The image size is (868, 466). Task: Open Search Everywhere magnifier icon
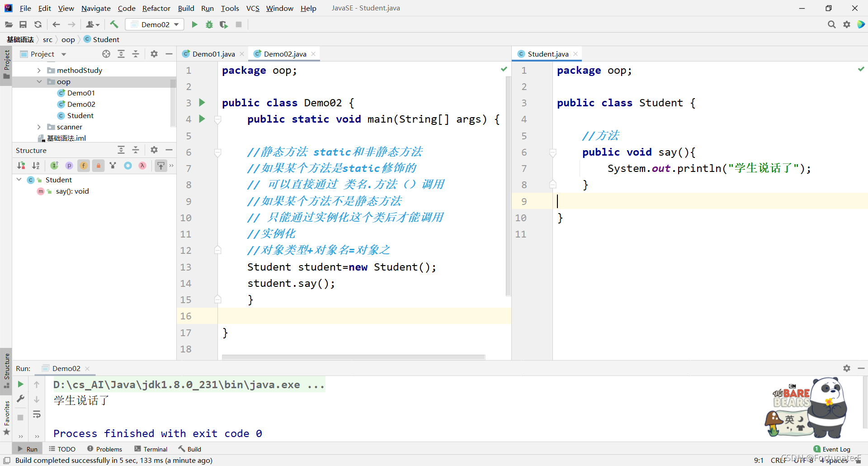click(x=831, y=24)
